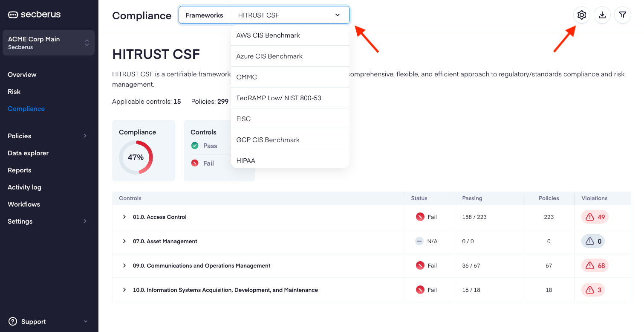Viewport: 644px width, 332px height.
Task: Click the 188 / 223 passing value
Action: coord(474,217)
